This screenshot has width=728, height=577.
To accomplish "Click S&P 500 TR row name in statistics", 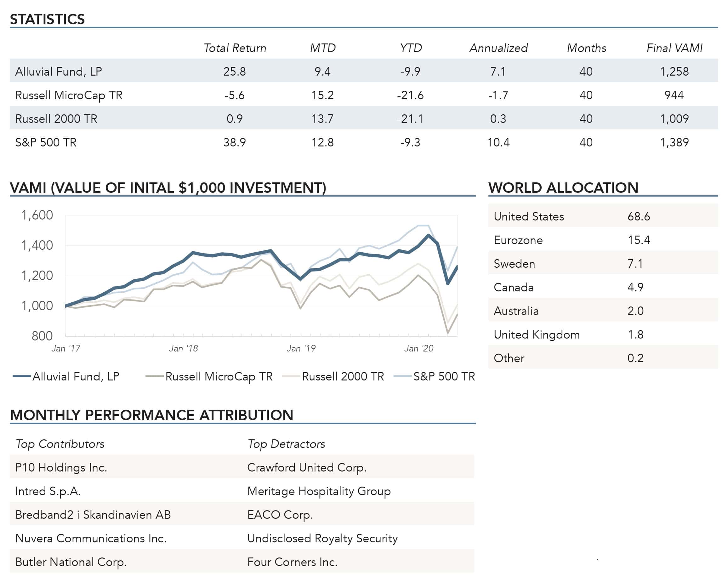I will tap(46, 142).
